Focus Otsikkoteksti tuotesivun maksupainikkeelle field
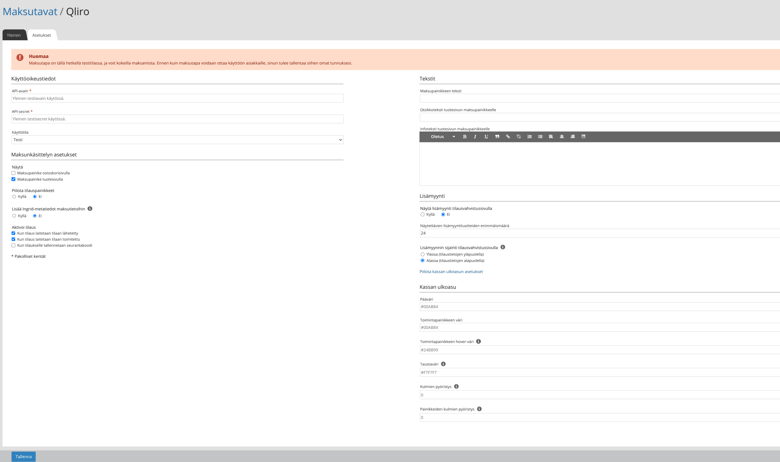Viewport: 780px width, 462px height. (600, 117)
